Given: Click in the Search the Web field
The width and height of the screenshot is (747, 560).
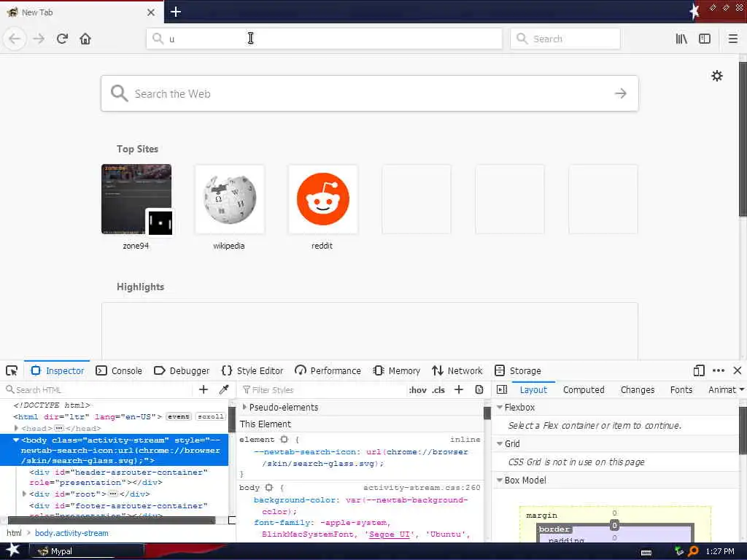Looking at the screenshot, I should click(x=370, y=93).
